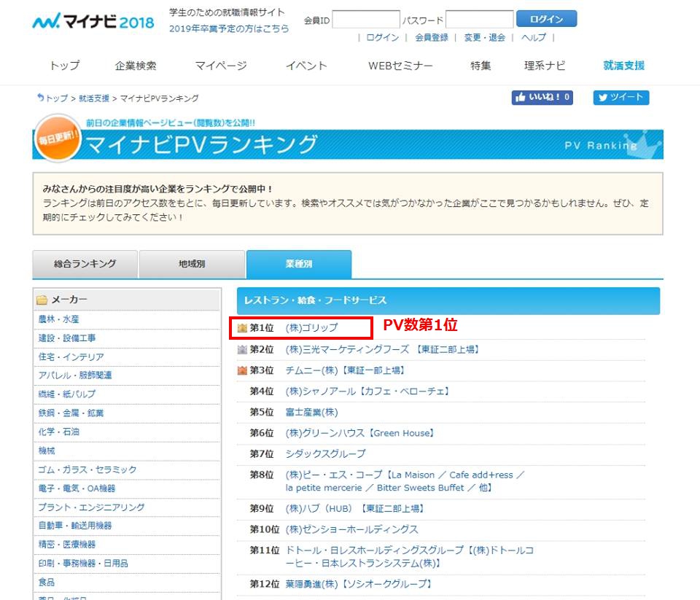Open the 会員登録 link
Image resolution: width=700 pixels, height=600 pixels.
(x=431, y=37)
